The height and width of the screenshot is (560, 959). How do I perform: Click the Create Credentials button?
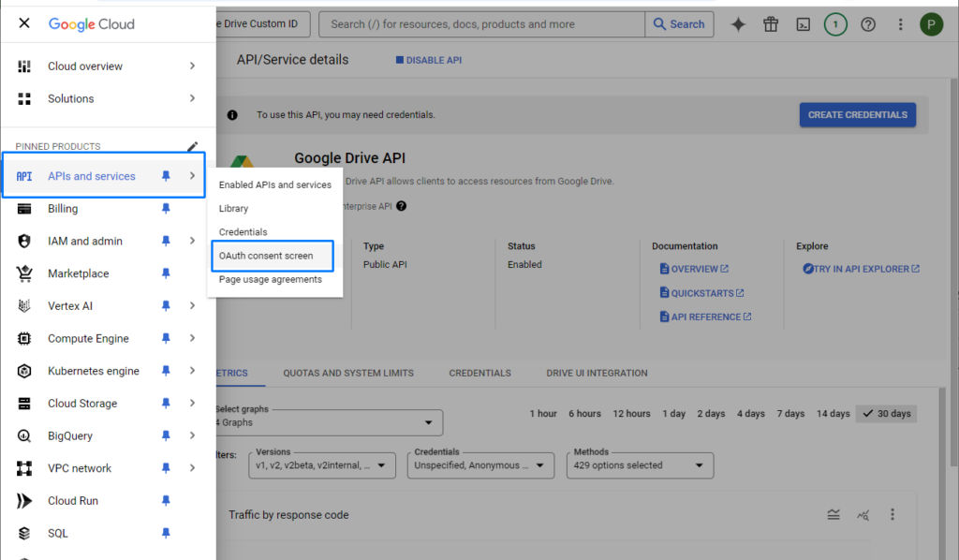pyautogui.click(x=858, y=115)
